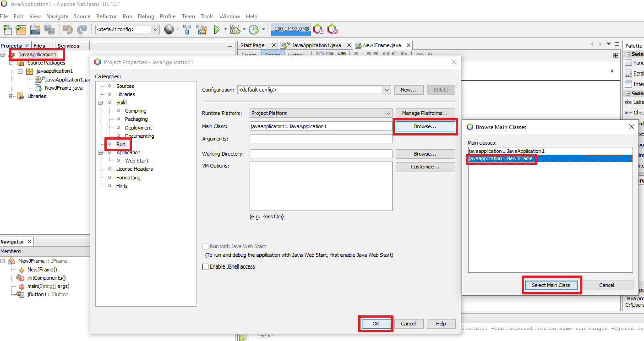644x341 pixels.
Task: Click Browse... next to Main Class
Action: click(425, 126)
